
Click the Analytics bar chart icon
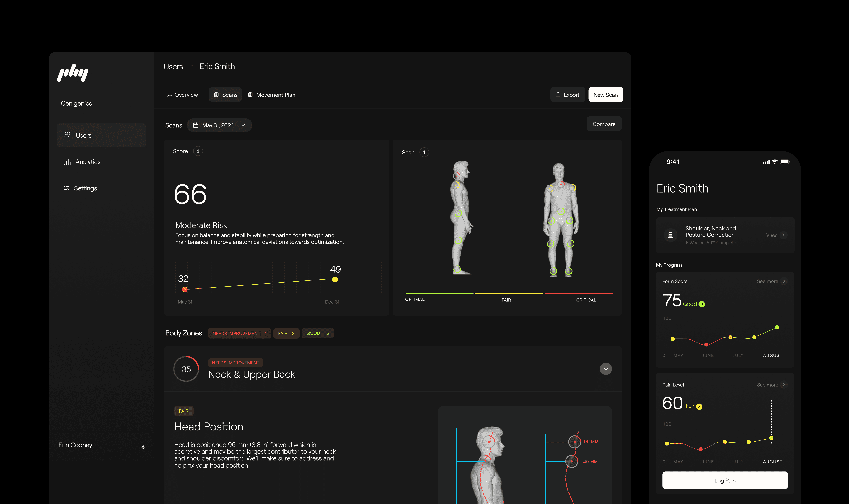click(x=67, y=162)
